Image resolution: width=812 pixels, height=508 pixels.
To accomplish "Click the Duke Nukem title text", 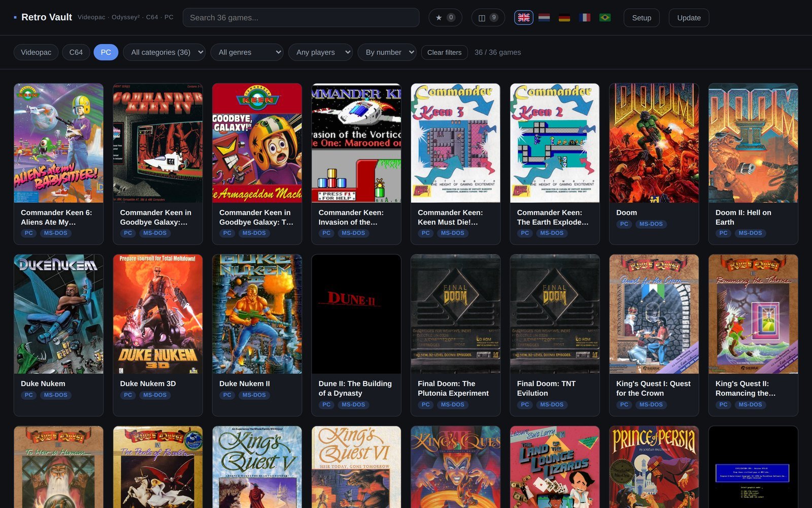I will tap(43, 384).
